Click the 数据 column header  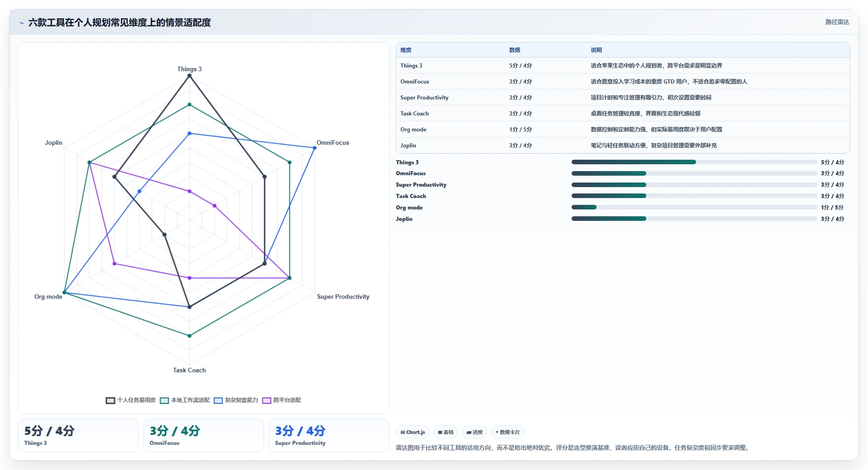(x=515, y=50)
